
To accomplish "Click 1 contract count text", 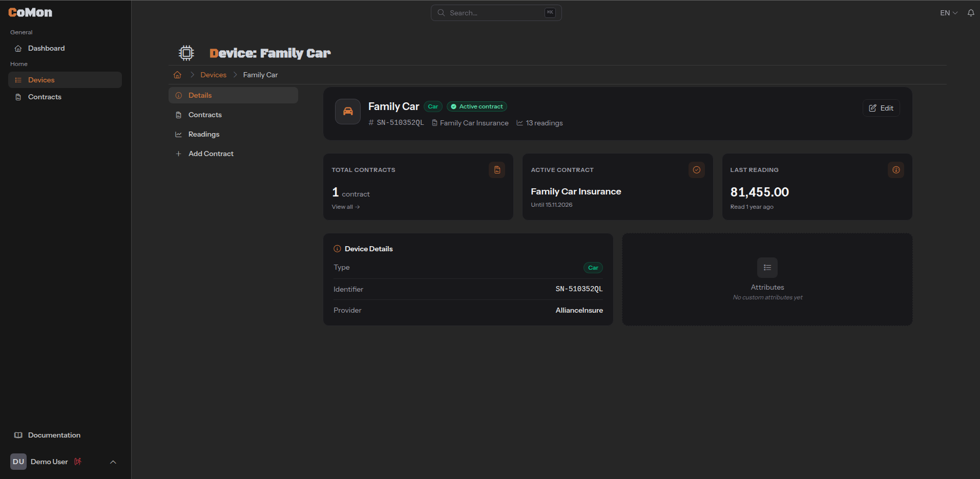I will click(351, 192).
